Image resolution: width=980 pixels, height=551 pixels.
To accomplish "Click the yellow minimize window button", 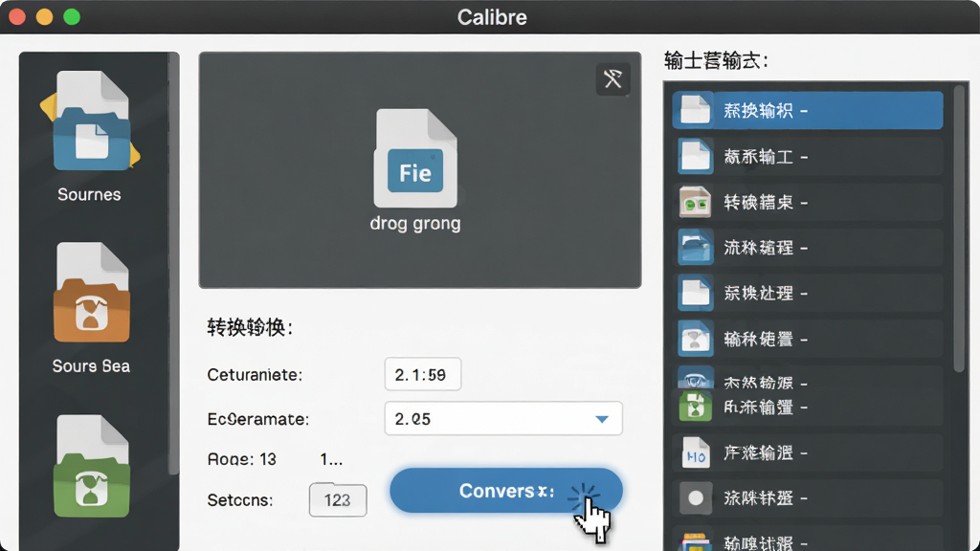I will (44, 17).
